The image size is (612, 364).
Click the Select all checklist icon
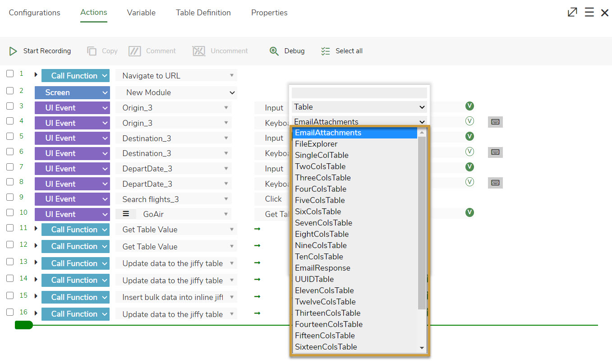pos(325,51)
